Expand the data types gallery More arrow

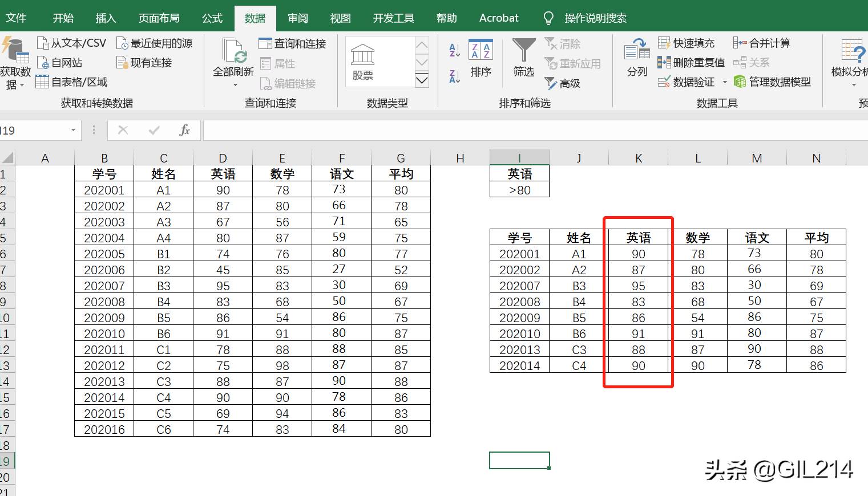point(422,80)
